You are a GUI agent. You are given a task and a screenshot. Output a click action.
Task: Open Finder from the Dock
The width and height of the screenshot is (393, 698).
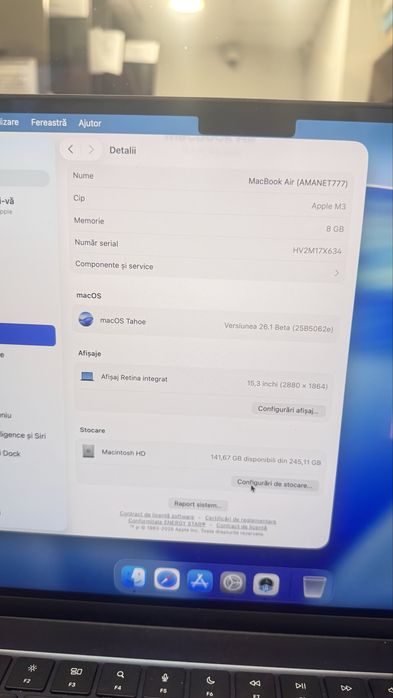click(x=134, y=578)
